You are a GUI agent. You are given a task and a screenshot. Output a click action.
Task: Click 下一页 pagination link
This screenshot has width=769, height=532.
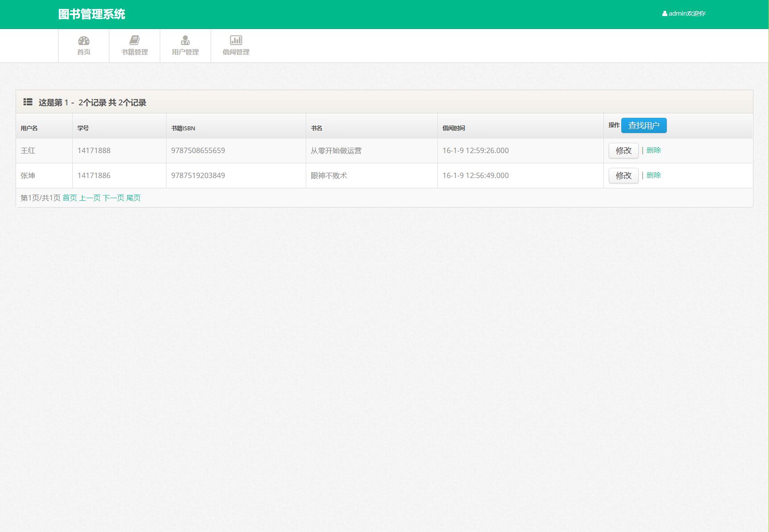113,198
